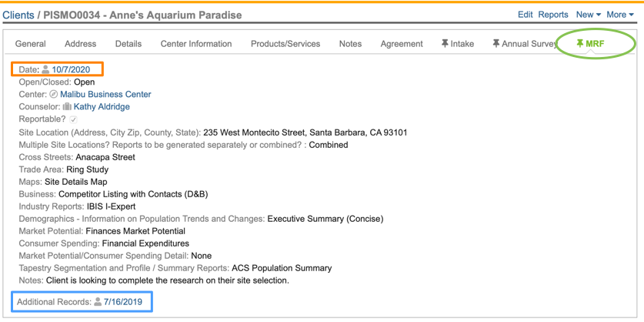Image resolution: width=644 pixels, height=322 pixels.
Task: Open the More dropdown menu
Action: click(x=619, y=15)
